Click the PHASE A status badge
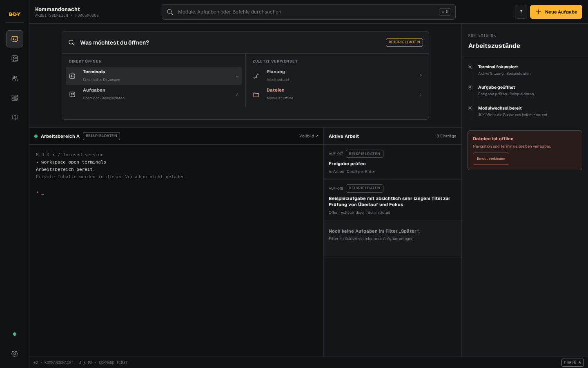588x368 pixels. point(572,363)
